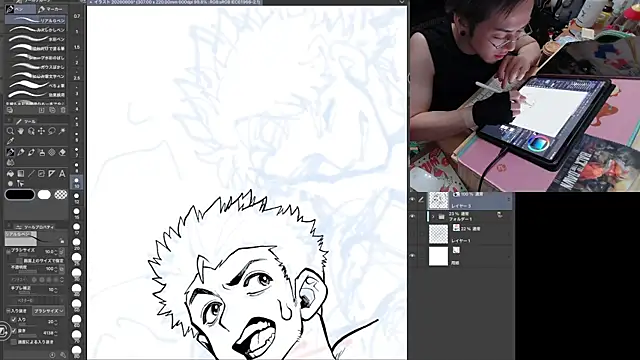This screenshot has height=360, width=640.
Task: Choose brush size preset 12
Action: coord(77,198)
